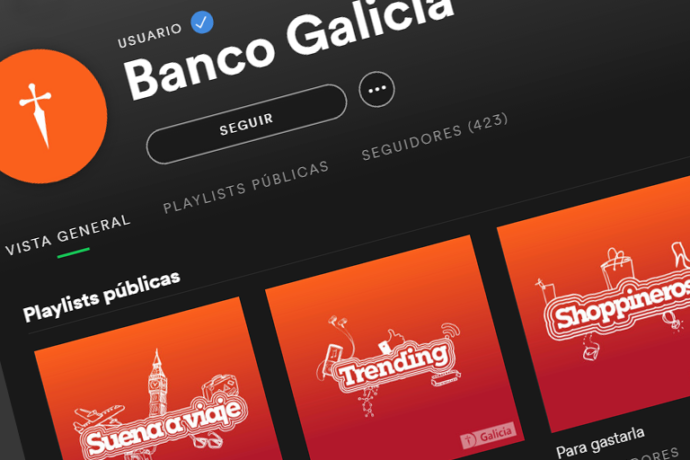Click the blue verified checkmark badge
This screenshot has height=460, width=690.
click(202, 22)
